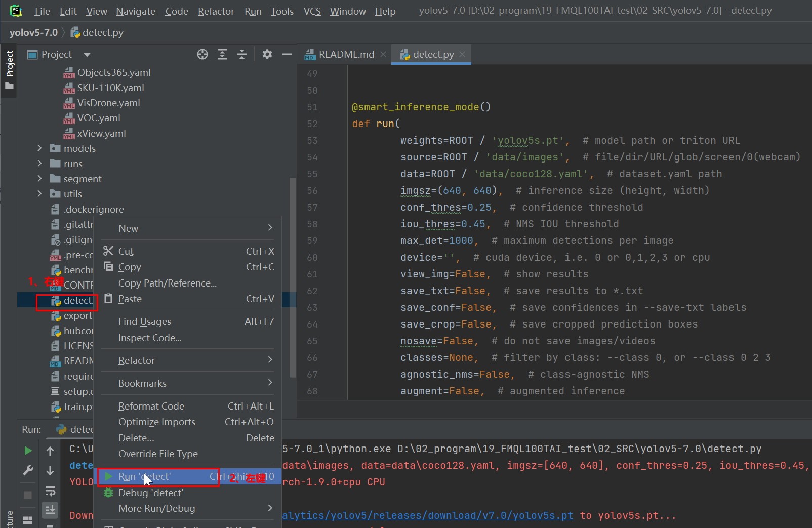The width and height of the screenshot is (812, 528).
Task: Close the README.md editor tab
Action: click(x=383, y=54)
